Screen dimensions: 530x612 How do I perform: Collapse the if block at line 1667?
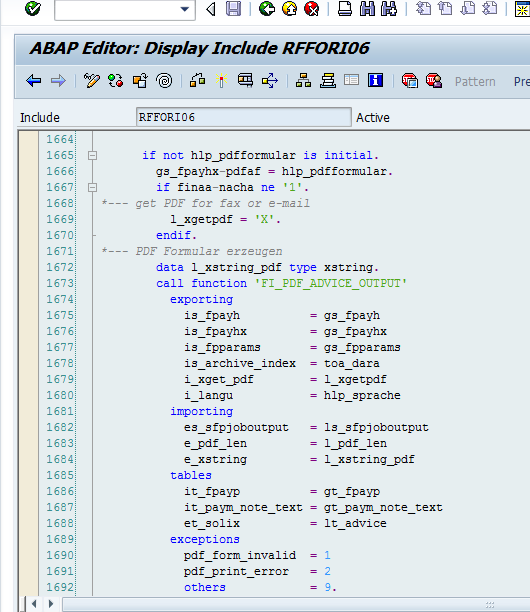(x=92, y=187)
